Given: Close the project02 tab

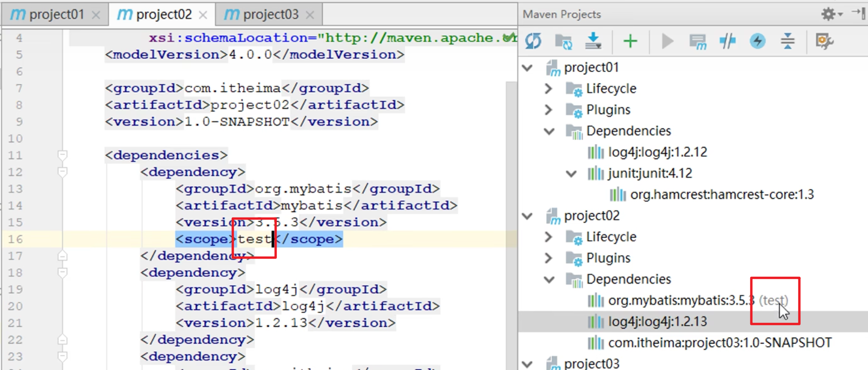Looking at the screenshot, I should (x=203, y=16).
